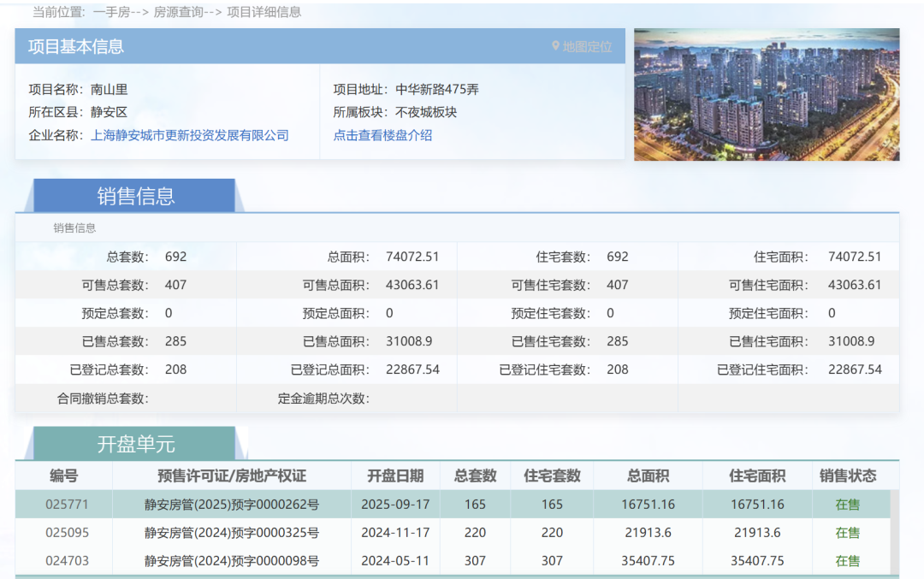Image resolution: width=924 pixels, height=579 pixels.
Task: Click 在售 status for row 025771
Action: click(847, 505)
